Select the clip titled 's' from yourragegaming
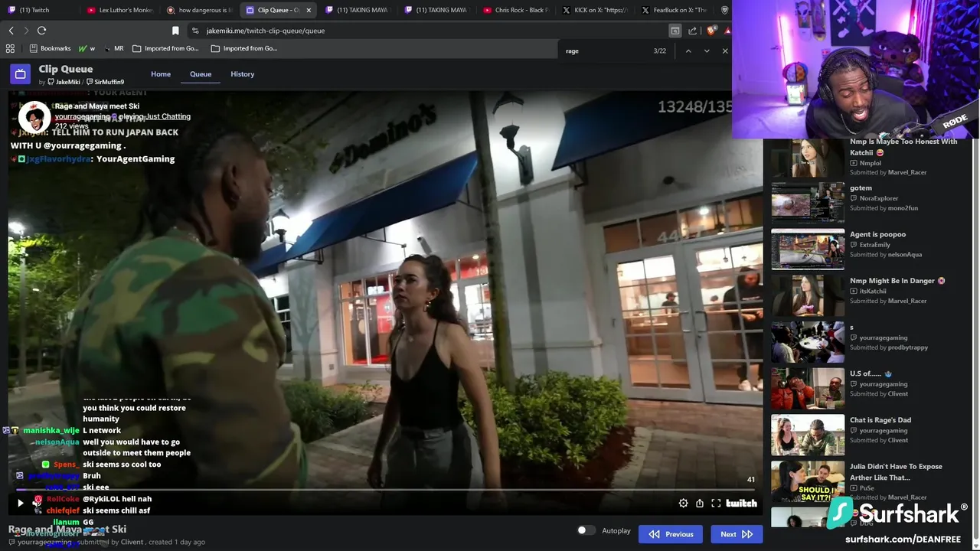 [808, 342]
